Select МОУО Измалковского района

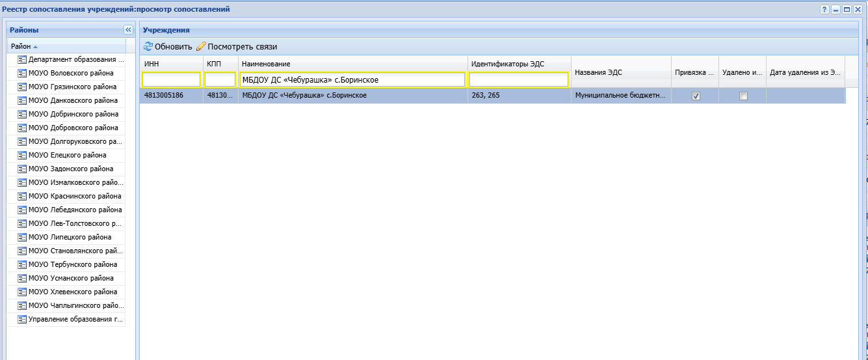coord(70,182)
